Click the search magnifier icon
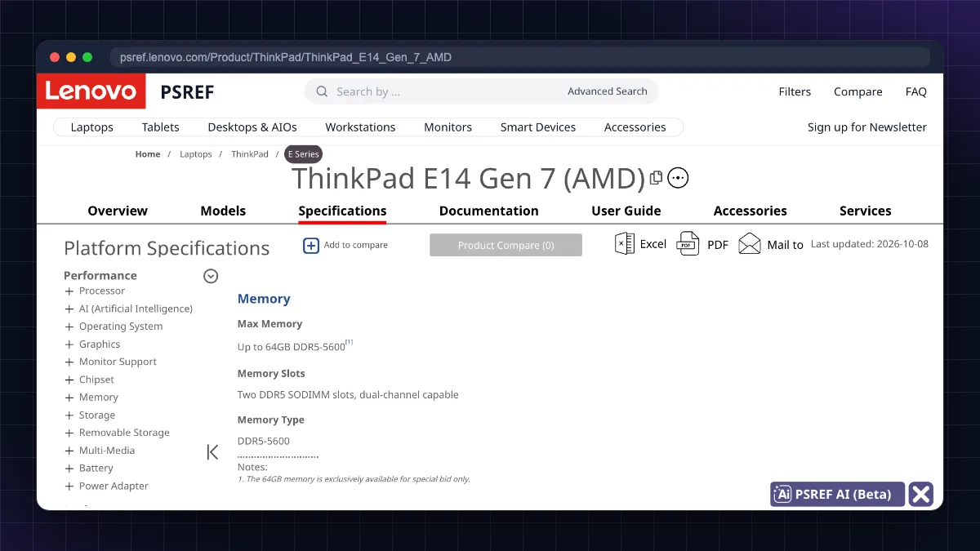 pos(322,91)
